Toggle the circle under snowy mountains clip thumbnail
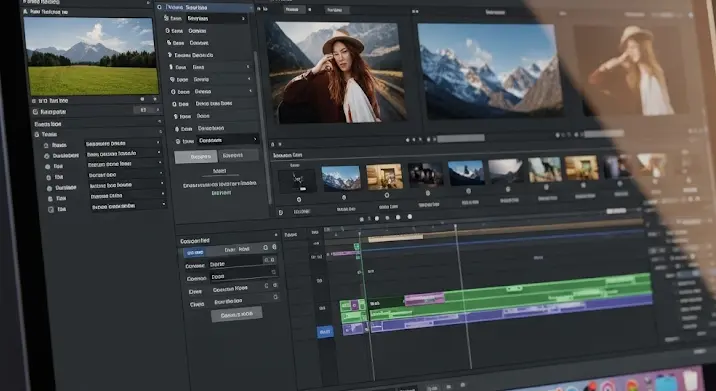Viewport: 716px width, 391px height. point(344,198)
